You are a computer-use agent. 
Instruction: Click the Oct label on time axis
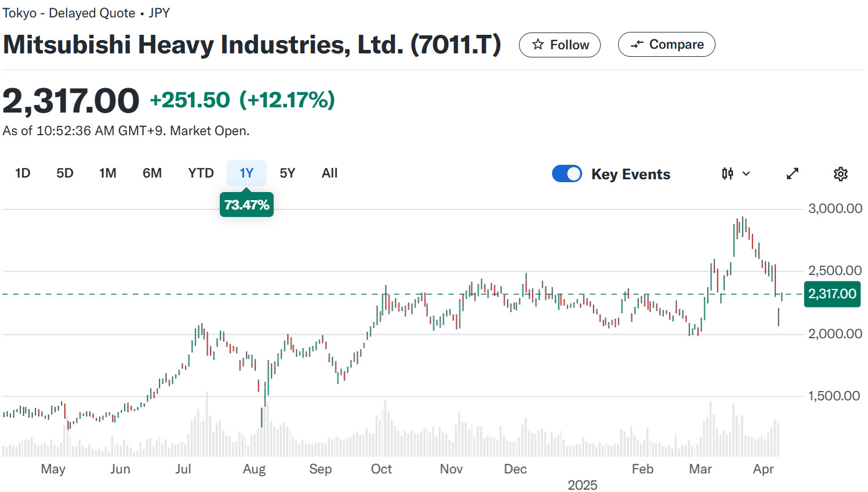(x=382, y=469)
